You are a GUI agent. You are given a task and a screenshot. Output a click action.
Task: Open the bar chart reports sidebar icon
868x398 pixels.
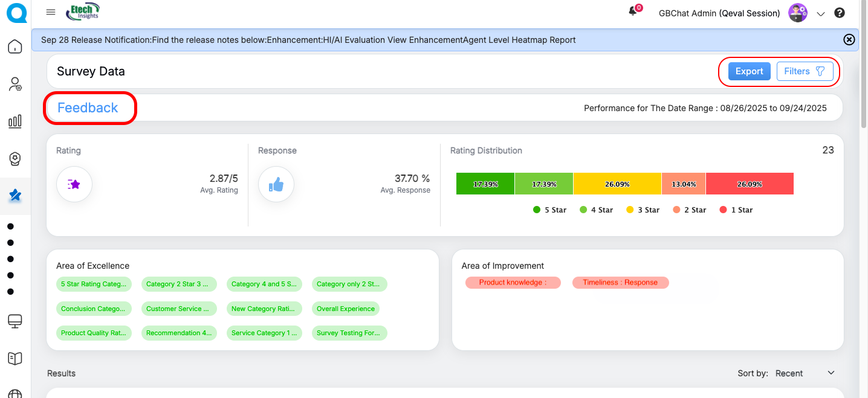15,121
